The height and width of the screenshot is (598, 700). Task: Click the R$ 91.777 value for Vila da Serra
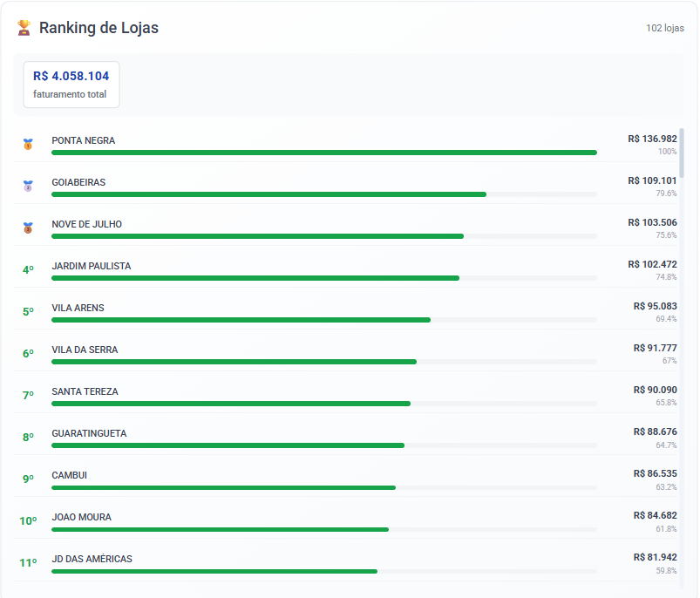point(655,348)
